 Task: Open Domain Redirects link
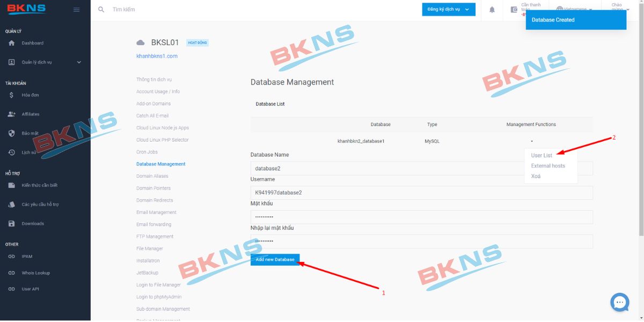155,200
